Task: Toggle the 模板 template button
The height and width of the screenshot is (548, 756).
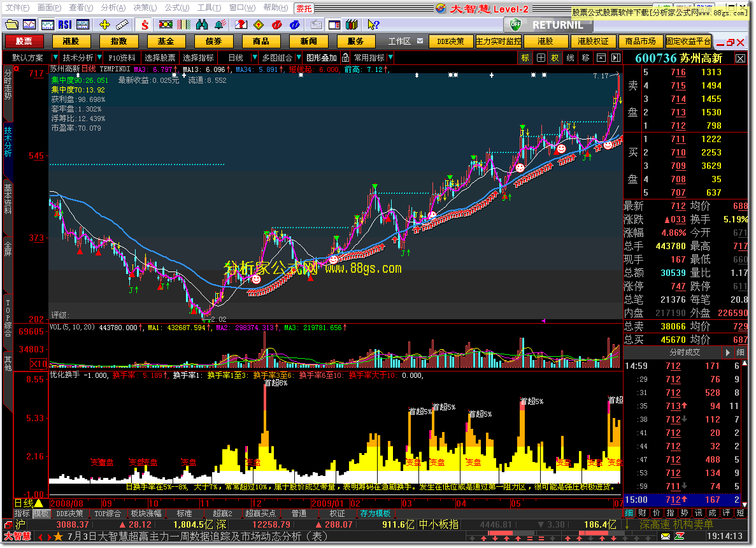Action: (41, 513)
